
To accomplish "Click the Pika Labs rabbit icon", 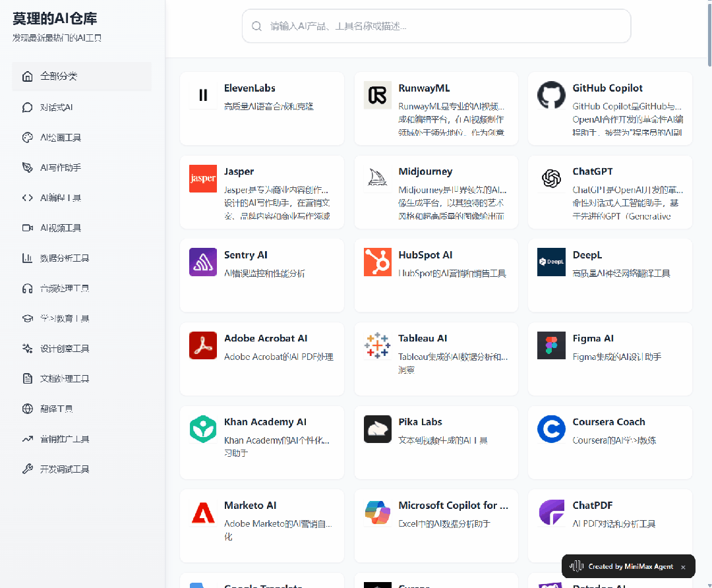I will pyautogui.click(x=377, y=429).
